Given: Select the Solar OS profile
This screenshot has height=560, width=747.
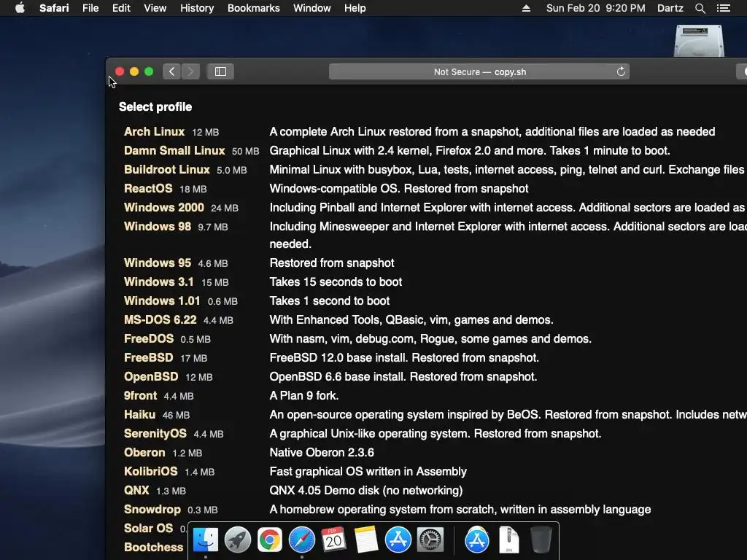Looking at the screenshot, I should pos(148,529).
